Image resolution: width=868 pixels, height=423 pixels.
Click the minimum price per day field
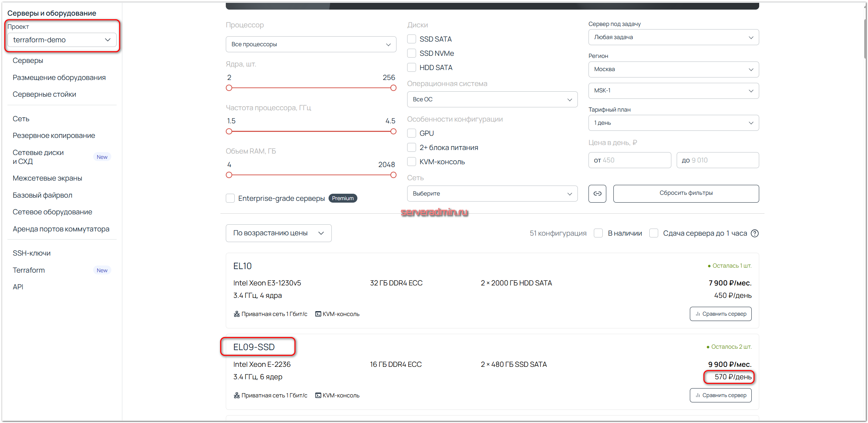(629, 160)
